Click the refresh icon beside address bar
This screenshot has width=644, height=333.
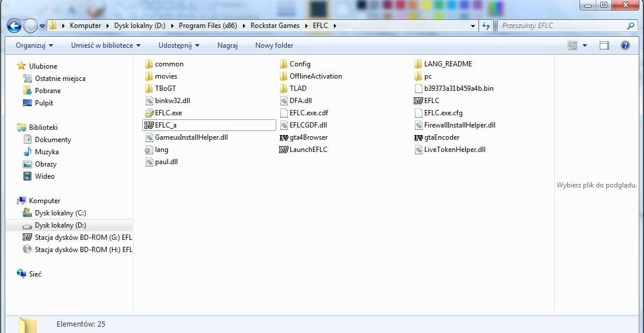coord(486,26)
